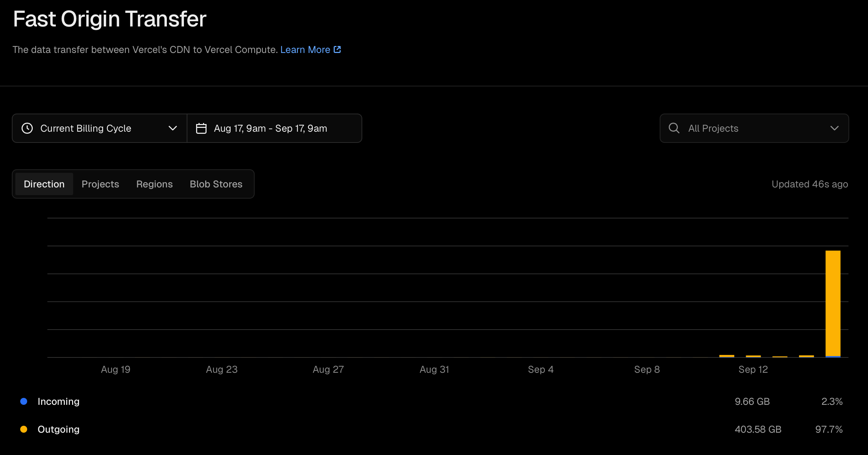
Task: Open the Learn More link
Action: click(305, 49)
